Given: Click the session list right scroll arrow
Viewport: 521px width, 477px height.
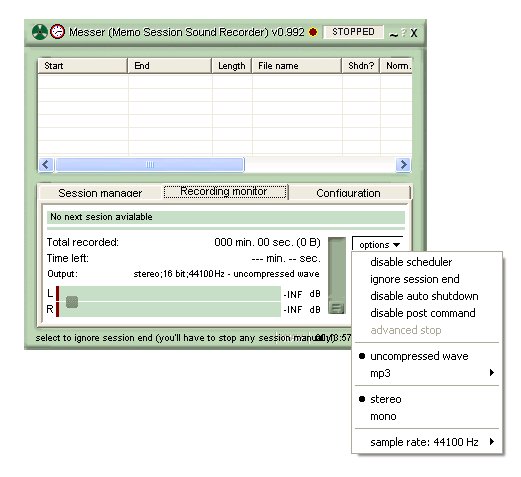Looking at the screenshot, I should (x=403, y=165).
